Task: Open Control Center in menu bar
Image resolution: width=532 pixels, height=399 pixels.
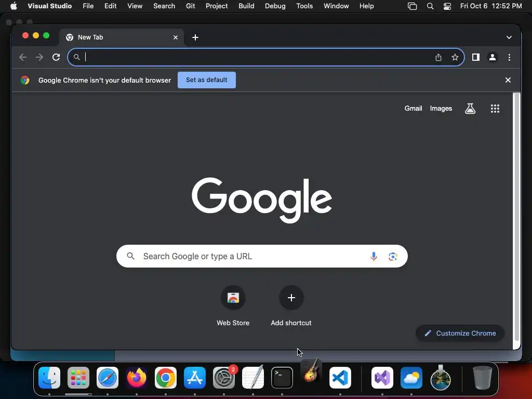Action: [447, 6]
